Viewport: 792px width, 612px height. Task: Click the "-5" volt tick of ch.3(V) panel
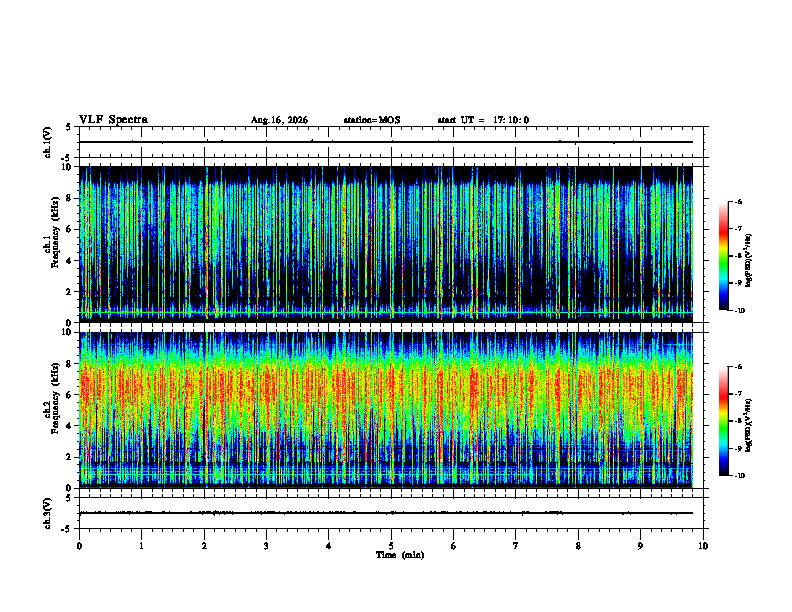click(67, 529)
